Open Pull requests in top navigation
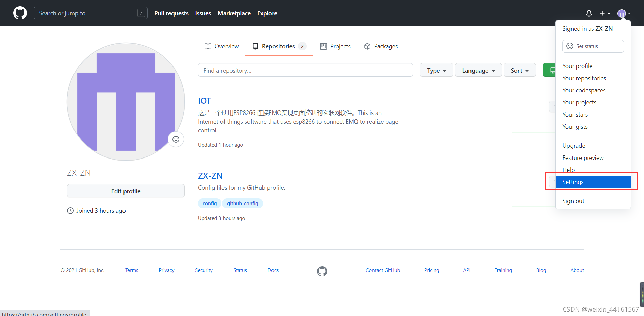 [x=171, y=13]
